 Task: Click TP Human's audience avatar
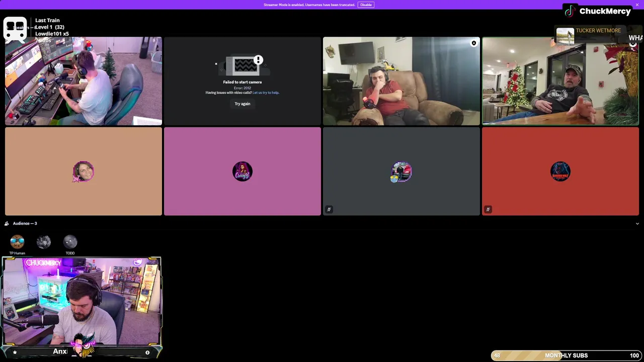click(17, 242)
